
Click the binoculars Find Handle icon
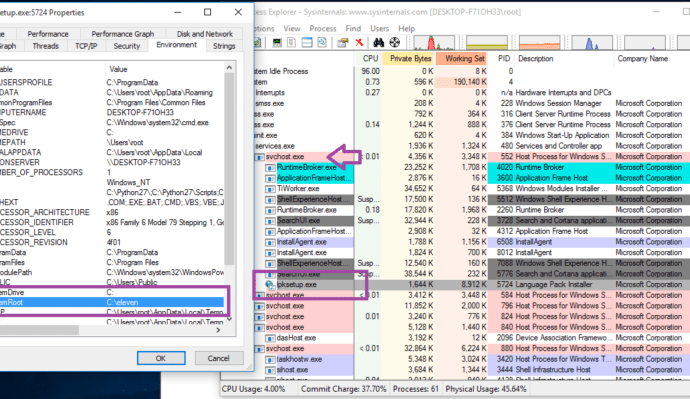[x=378, y=42]
